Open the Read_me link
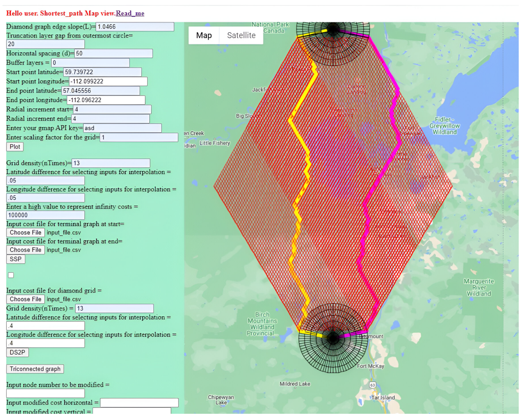This screenshot has width=524, height=420. 130,13
